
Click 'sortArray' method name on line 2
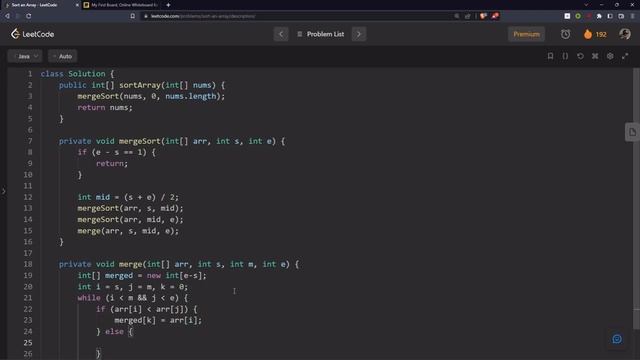click(x=140, y=85)
